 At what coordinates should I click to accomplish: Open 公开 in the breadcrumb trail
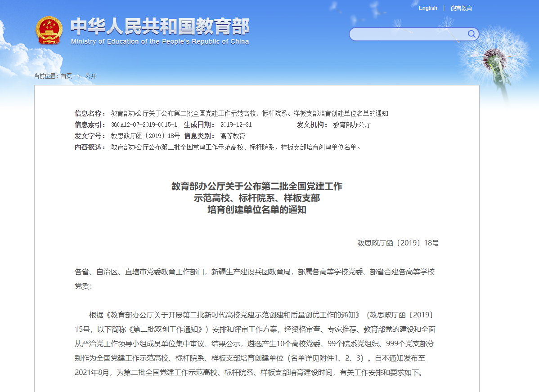90,76
